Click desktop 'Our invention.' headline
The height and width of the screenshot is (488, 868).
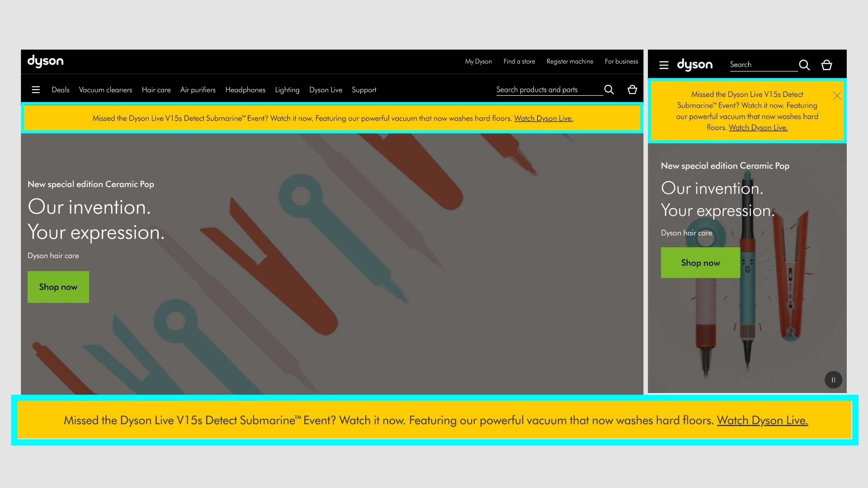click(x=89, y=207)
